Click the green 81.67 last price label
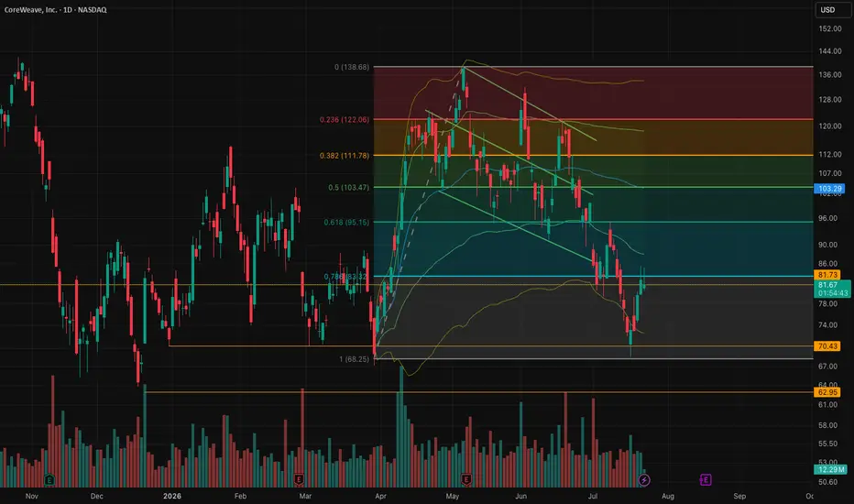This screenshot has height=504, width=854. 832,289
